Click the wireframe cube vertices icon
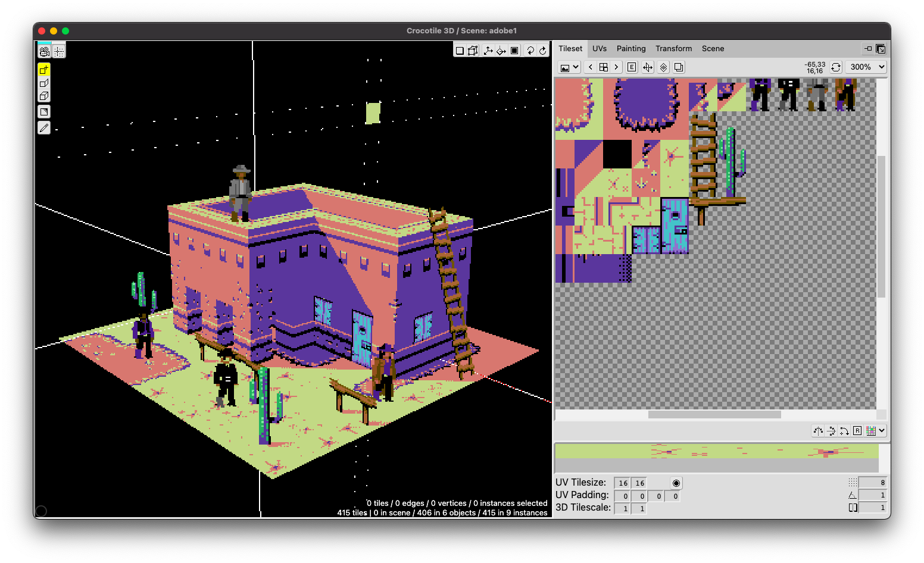Viewport: 924px width, 563px height. tap(473, 51)
